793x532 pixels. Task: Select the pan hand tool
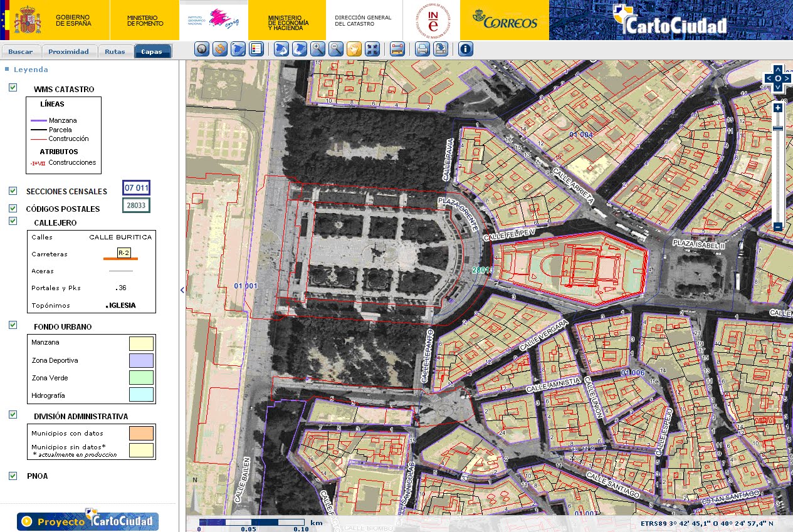tap(353, 49)
